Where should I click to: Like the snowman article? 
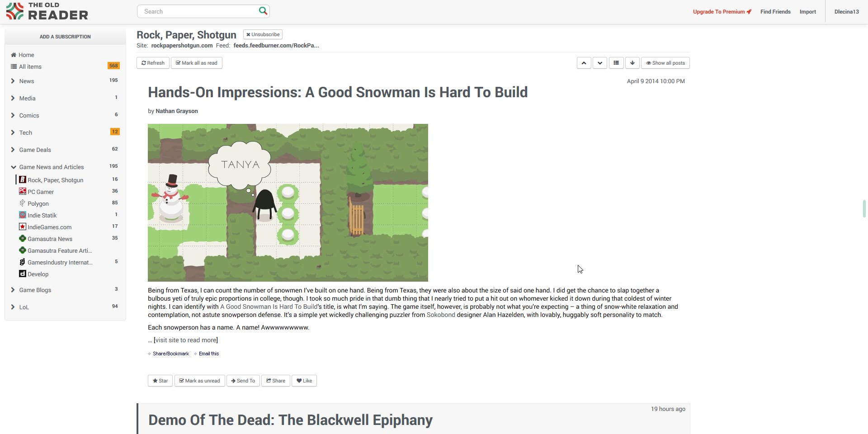coord(304,381)
